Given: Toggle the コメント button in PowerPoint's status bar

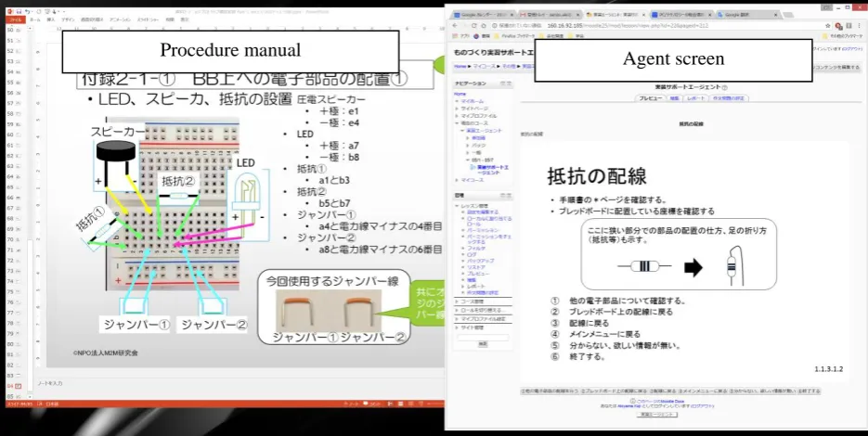Looking at the screenshot, I should [372, 404].
